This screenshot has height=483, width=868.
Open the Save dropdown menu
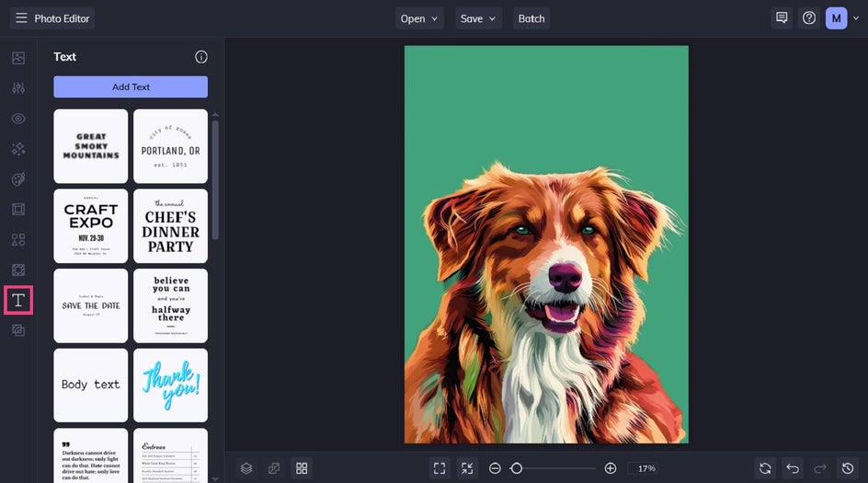point(478,18)
